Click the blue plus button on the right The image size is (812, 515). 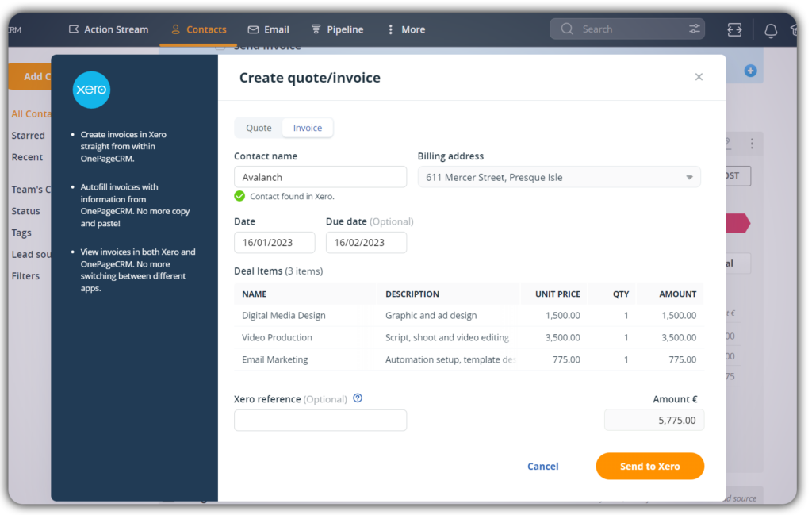click(x=750, y=70)
